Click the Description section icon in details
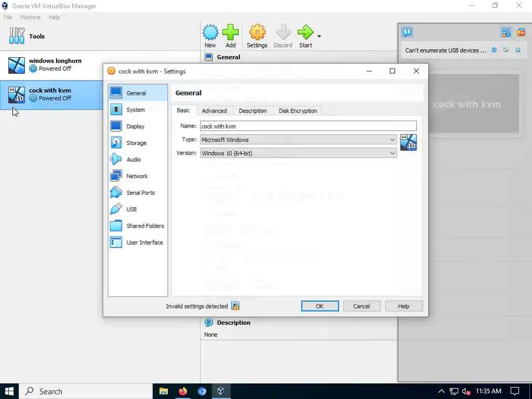 pyautogui.click(x=209, y=323)
